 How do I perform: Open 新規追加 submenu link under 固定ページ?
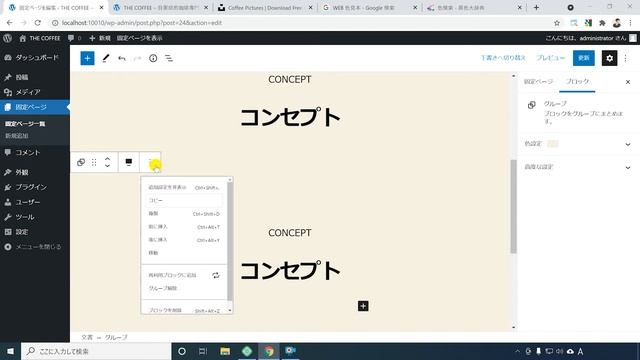[17, 136]
